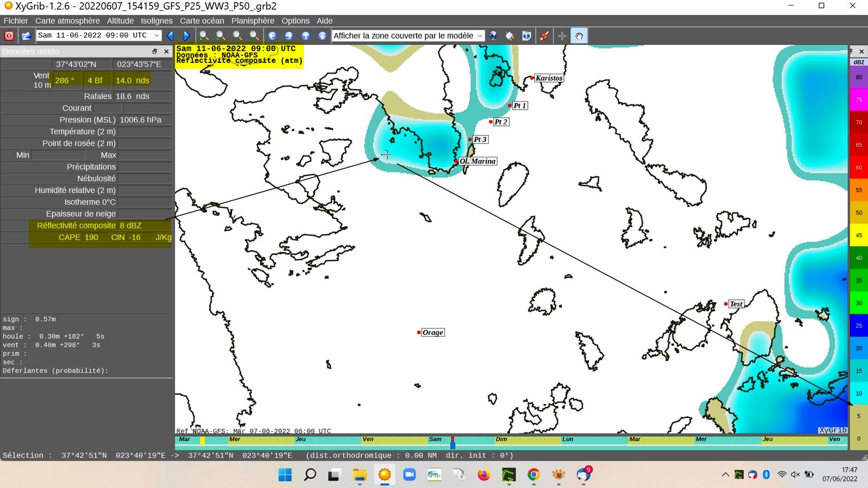The height and width of the screenshot is (488, 868).
Task: Pan map left with arrow icon
Action: tap(272, 36)
